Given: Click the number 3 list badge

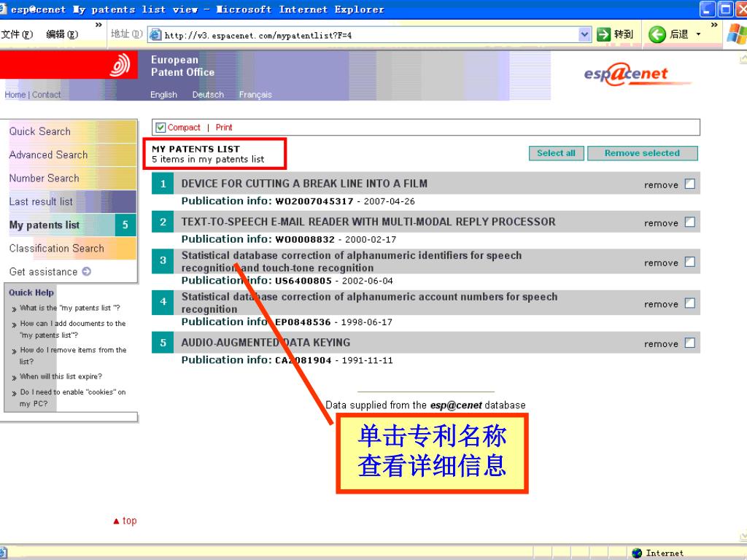Looking at the screenshot, I should (x=163, y=260).
